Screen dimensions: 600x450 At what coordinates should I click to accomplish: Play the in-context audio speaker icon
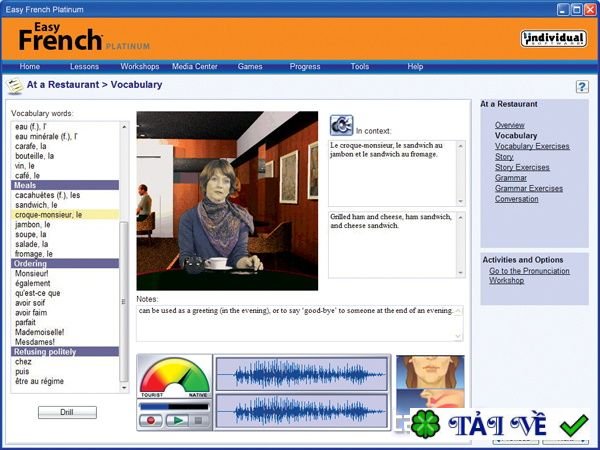pos(341,126)
